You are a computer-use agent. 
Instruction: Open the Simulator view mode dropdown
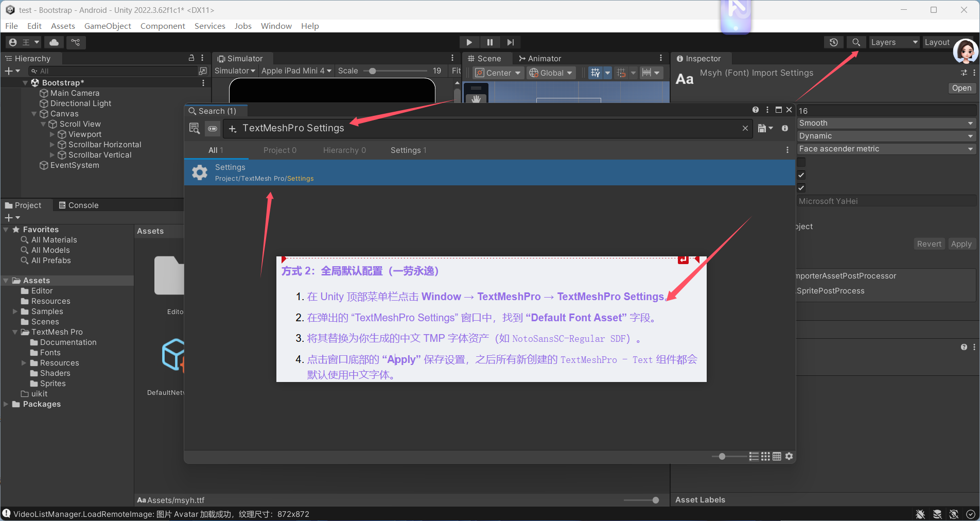[235, 71]
